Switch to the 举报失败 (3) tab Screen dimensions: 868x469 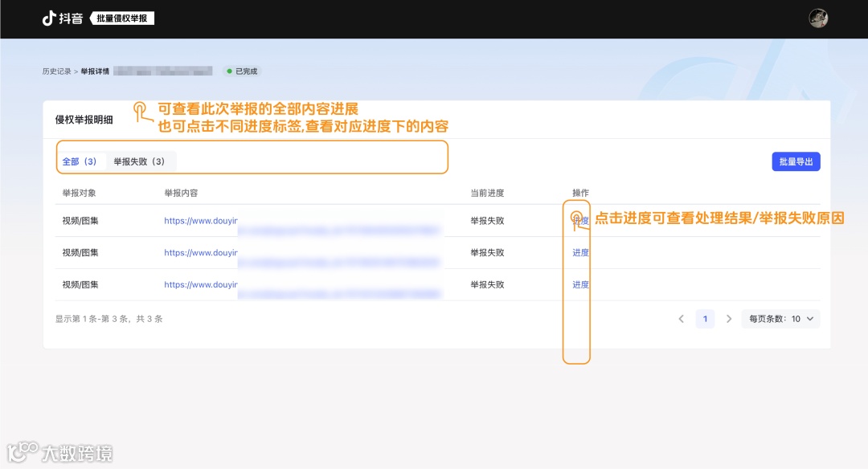(139, 161)
